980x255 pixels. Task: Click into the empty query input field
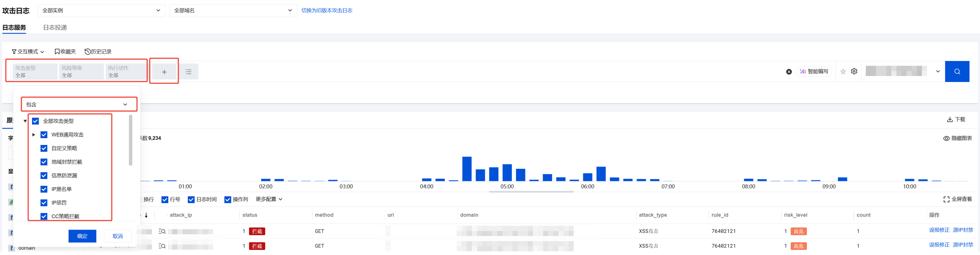[x=491, y=72]
